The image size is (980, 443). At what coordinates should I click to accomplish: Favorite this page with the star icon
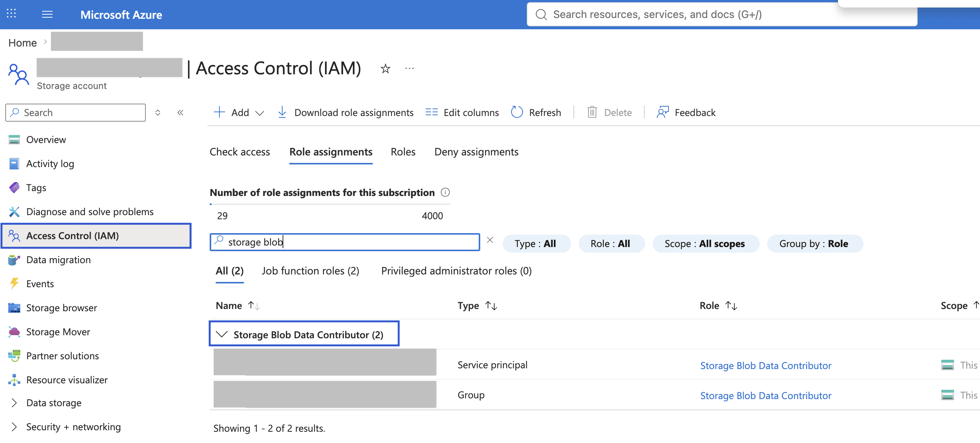(x=386, y=69)
